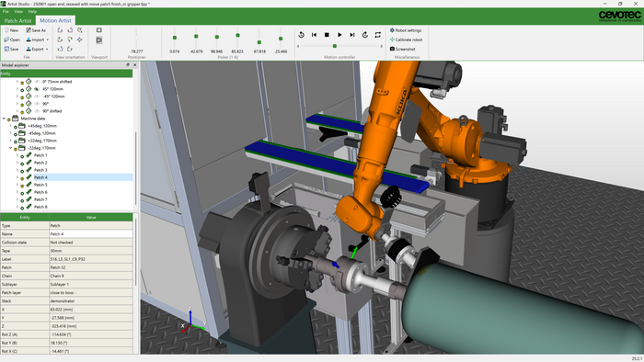The width and height of the screenshot is (644, 362).
Task: Click the Robot settings gear icon
Action: 392,30
